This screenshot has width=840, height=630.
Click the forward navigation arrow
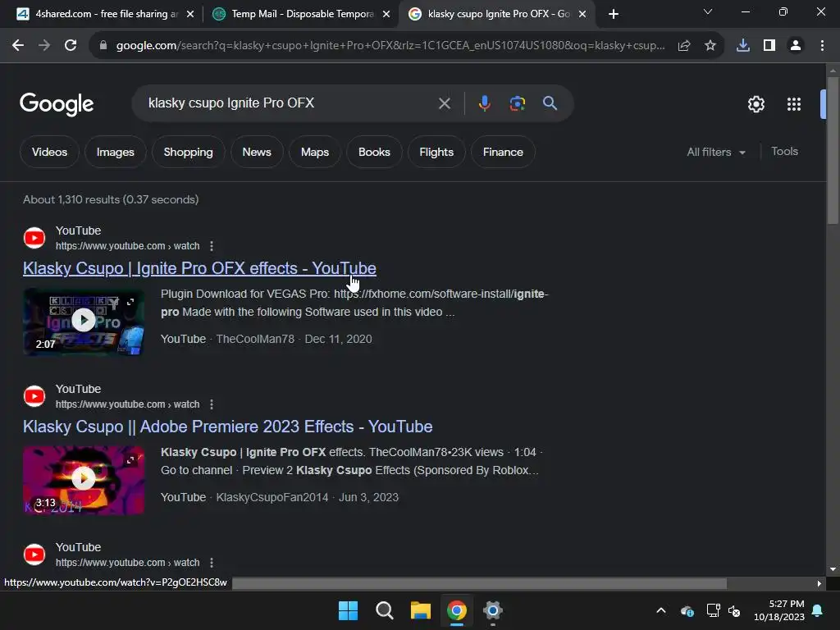click(x=44, y=46)
